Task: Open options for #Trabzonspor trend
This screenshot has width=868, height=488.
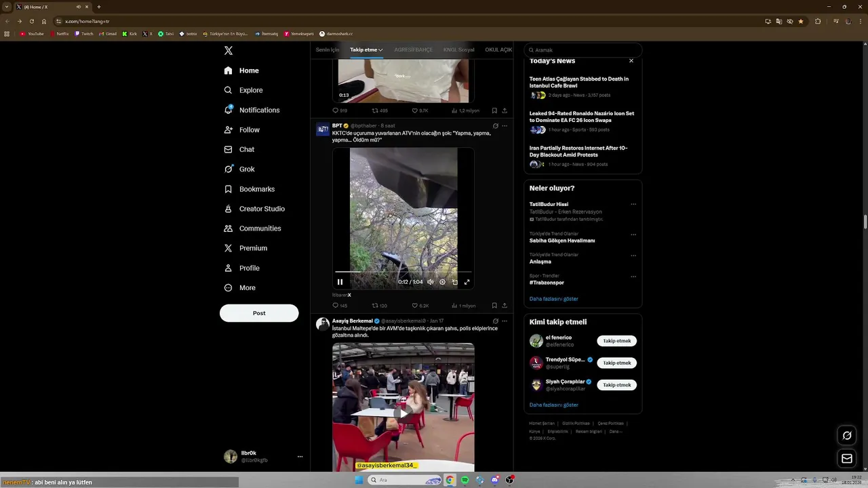Action: coord(633,277)
